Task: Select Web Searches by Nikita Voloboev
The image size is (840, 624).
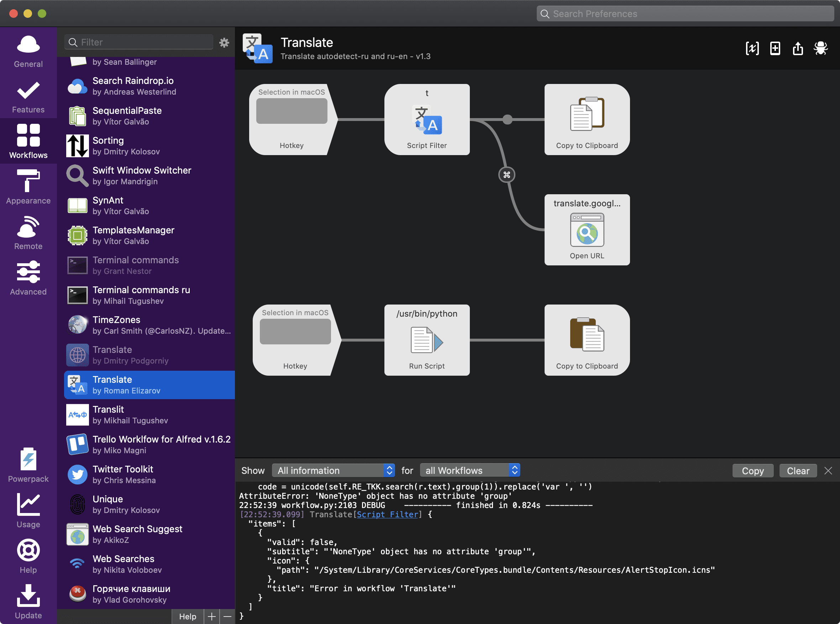Action: [x=149, y=564]
